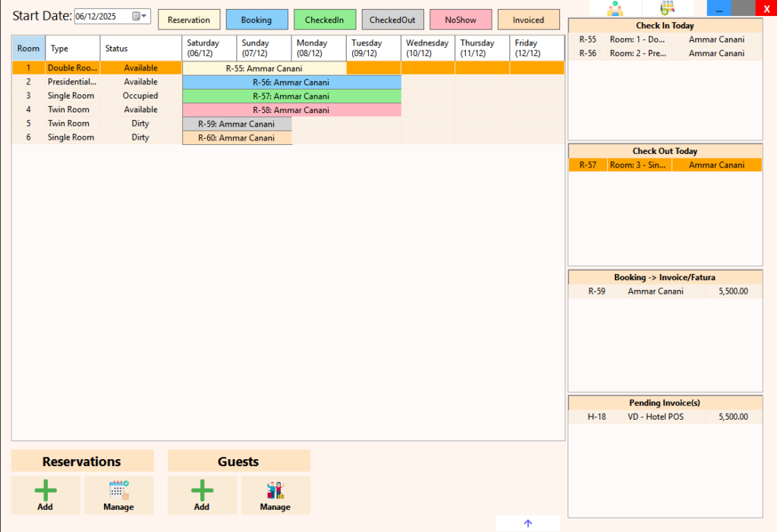Click the purple up arrow at the bottom

tap(528, 523)
